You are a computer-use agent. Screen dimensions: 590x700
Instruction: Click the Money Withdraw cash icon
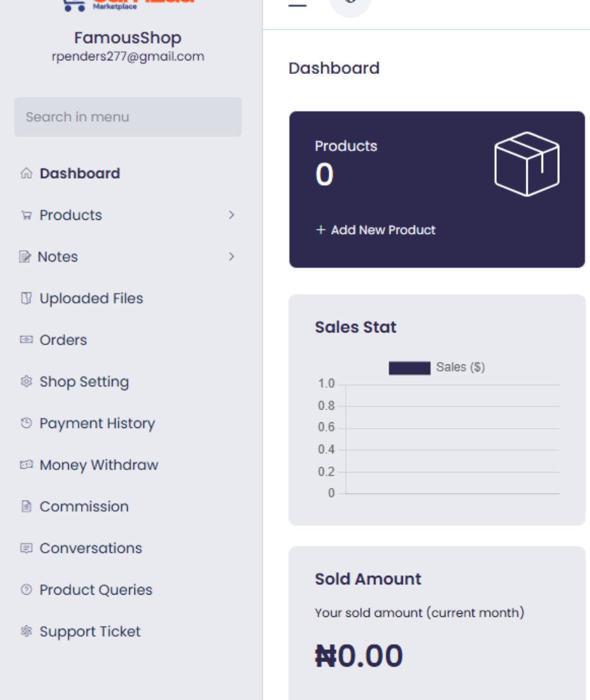pos(26,465)
